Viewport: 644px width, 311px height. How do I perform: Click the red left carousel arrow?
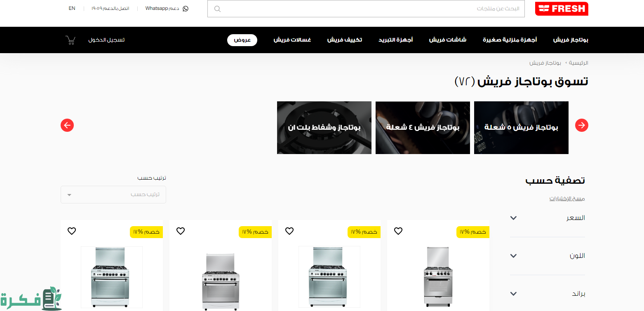coord(67,125)
